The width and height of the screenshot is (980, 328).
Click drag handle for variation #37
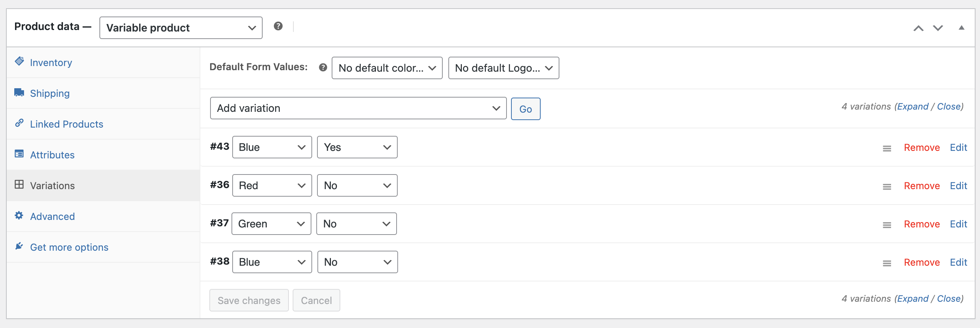(x=887, y=225)
